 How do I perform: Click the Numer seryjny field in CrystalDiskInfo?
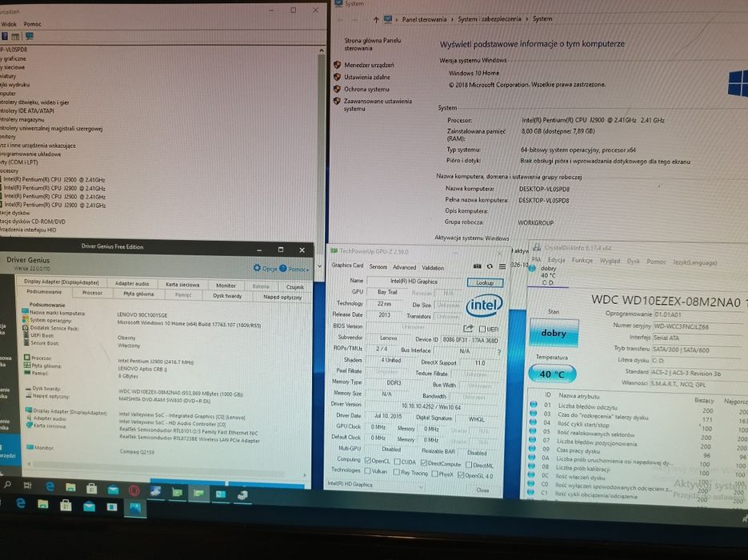point(697,326)
